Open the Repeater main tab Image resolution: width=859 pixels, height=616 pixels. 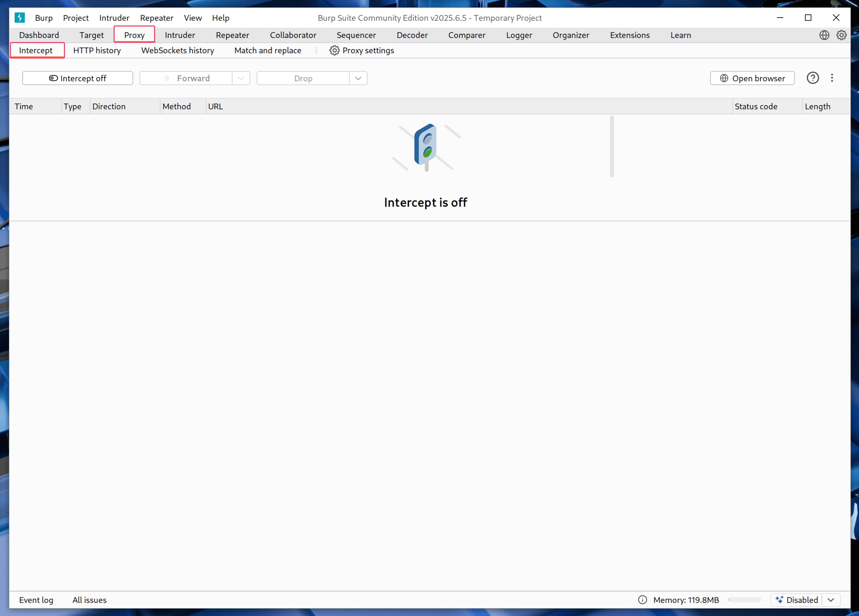click(232, 35)
